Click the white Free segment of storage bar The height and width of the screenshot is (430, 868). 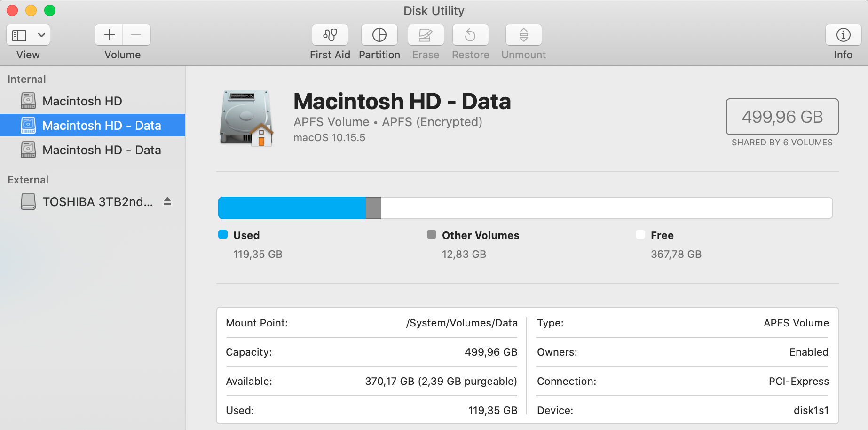pyautogui.click(x=607, y=208)
